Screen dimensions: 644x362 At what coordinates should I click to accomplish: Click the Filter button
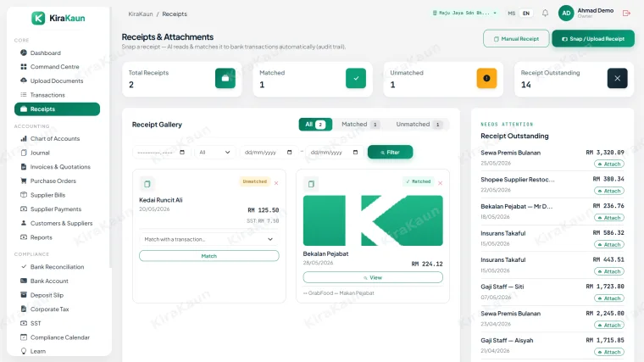[x=390, y=152]
